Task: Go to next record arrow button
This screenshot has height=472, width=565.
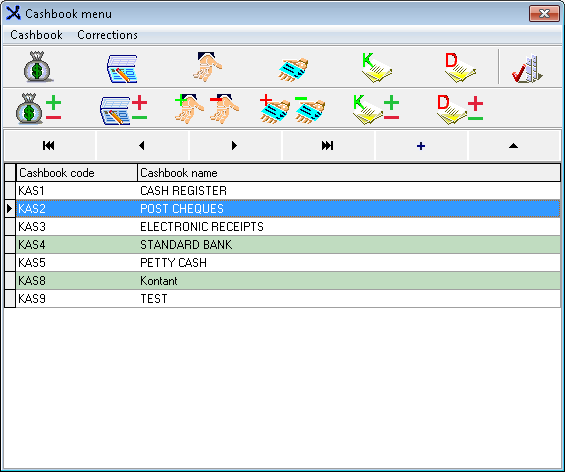Action: pos(235,146)
